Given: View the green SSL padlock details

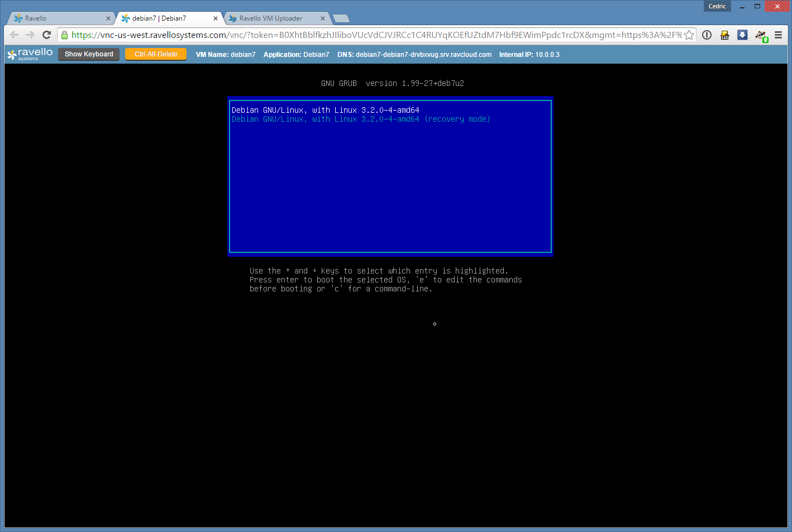Looking at the screenshot, I should pos(65,35).
